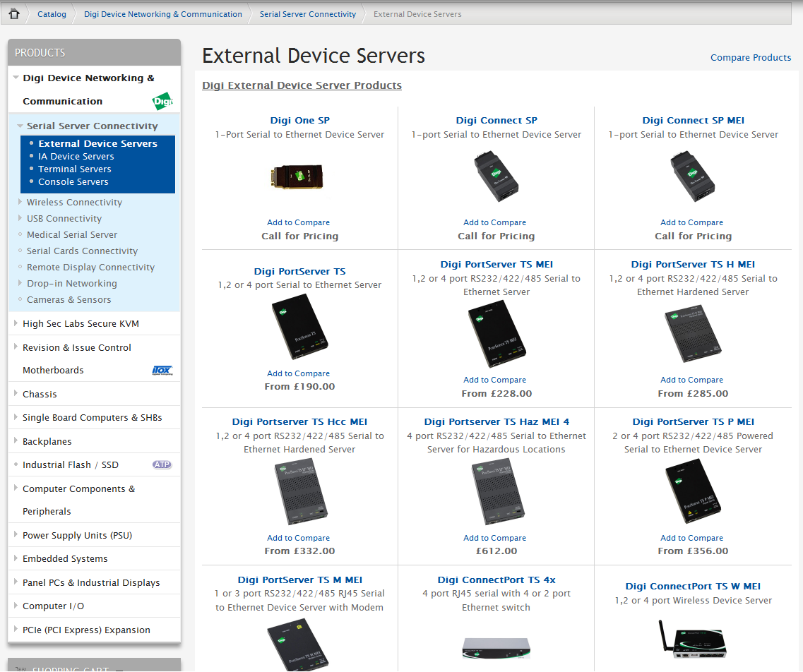Open Medical Serial Server category

(x=72, y=234)
